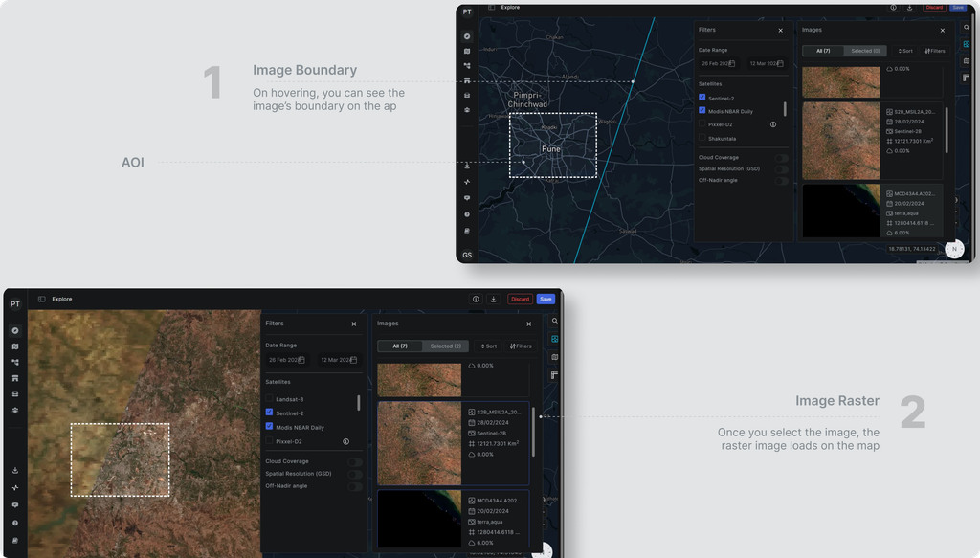Open the Sort dropdown in lower Images panel
Viewport: 980px width, 558px height.
coord(489,346)
